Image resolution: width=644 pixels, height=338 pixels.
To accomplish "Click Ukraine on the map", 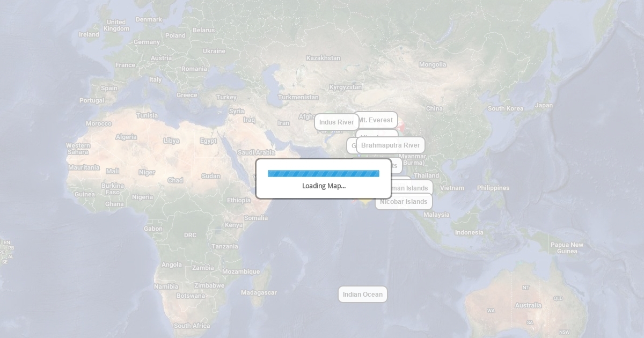I will [x=214, y=51].
